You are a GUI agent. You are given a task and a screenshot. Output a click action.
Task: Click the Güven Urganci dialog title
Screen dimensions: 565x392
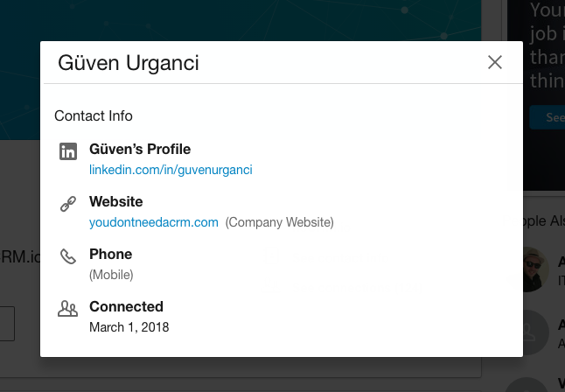[x=129, y=63]
